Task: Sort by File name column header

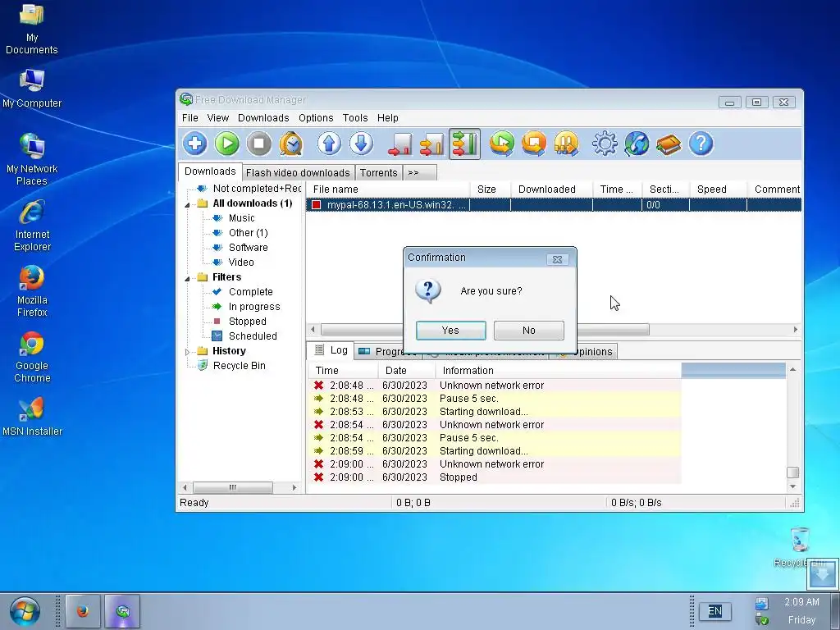Action: click(388, 189)
